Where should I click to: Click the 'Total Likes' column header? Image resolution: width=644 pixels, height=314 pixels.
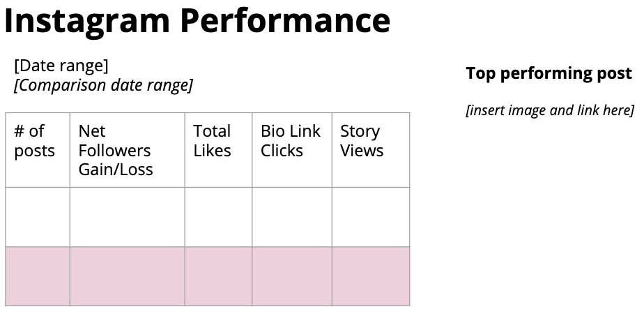[218, 149]
